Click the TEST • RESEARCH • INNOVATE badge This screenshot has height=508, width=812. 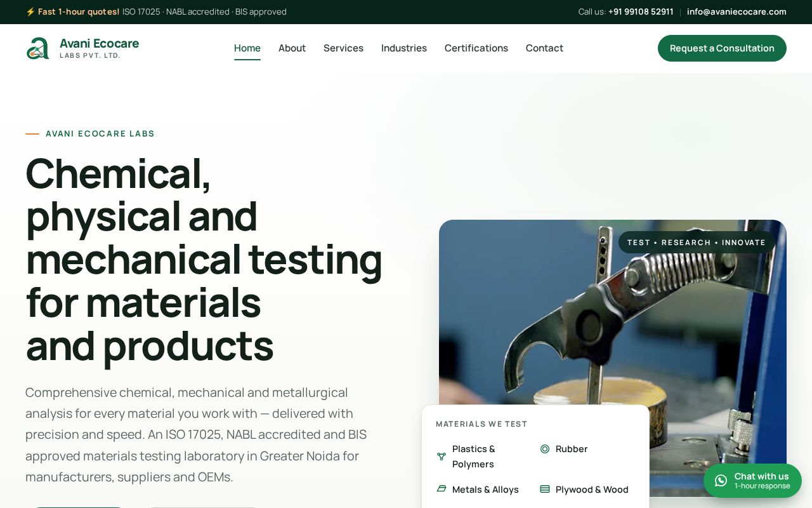(x=697, y=243)
